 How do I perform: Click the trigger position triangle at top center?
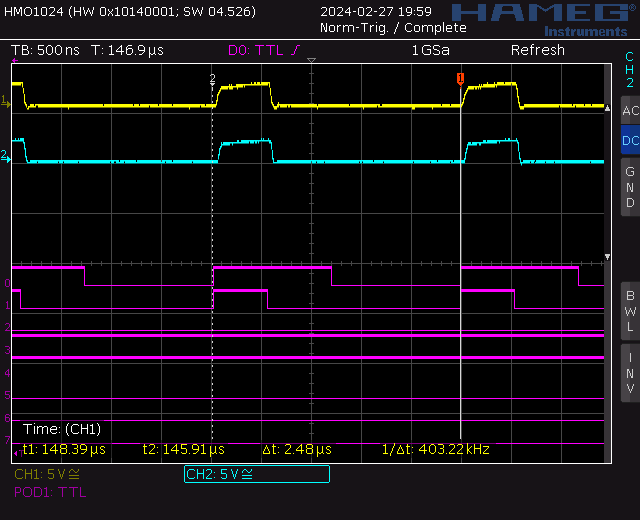pyautogui.click(x=312, y=62)
